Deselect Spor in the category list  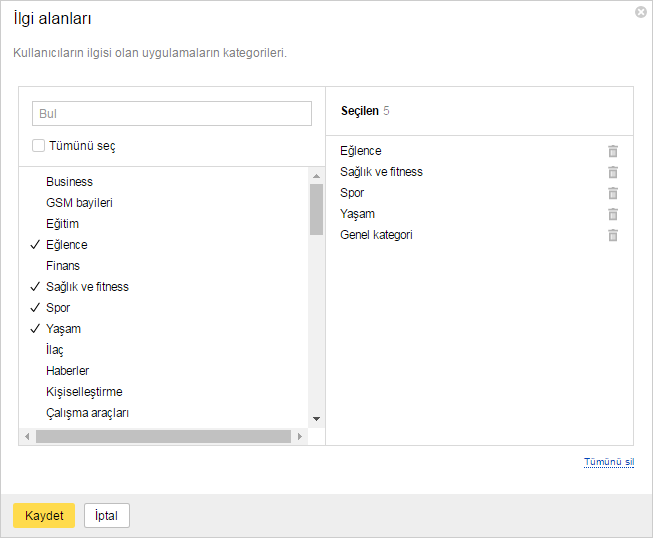[58, 308]
